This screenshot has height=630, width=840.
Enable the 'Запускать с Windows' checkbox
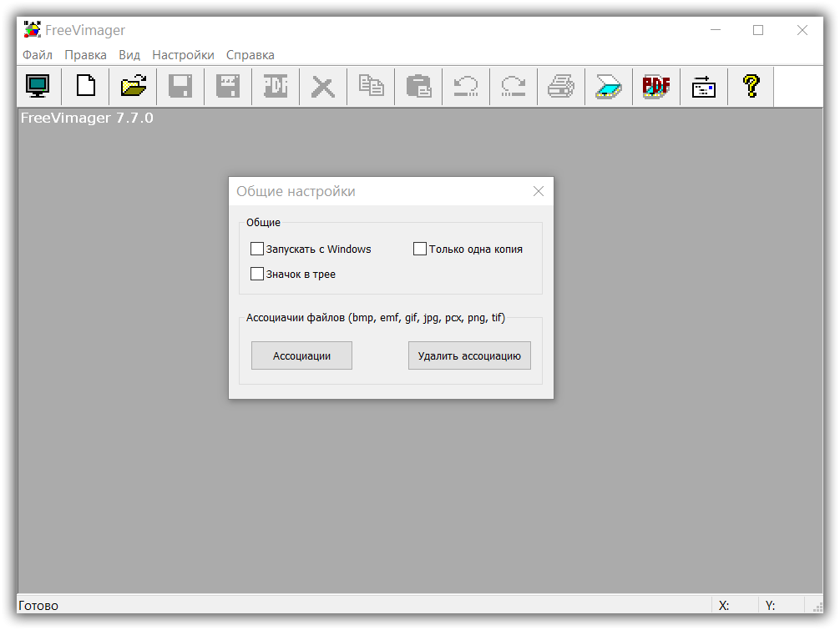point(257,249)
